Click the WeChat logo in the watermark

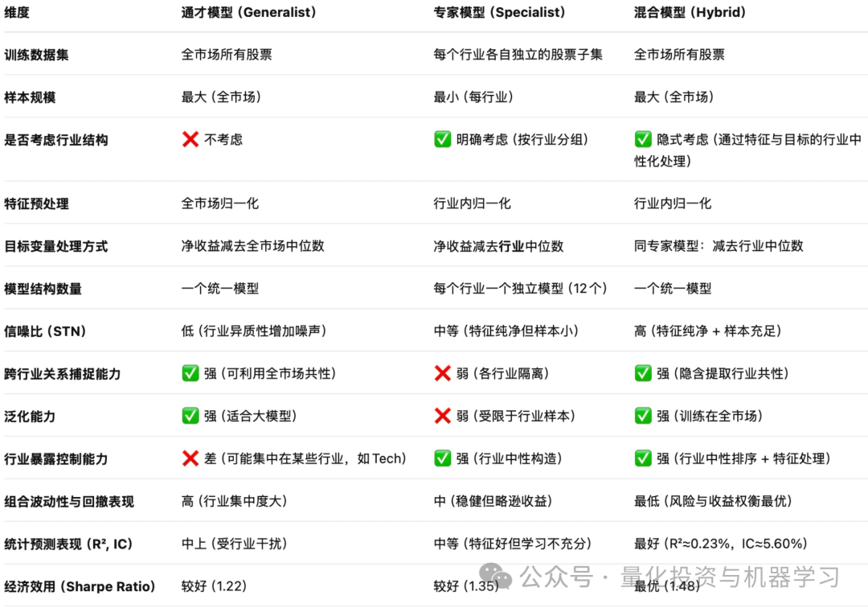point(496,577)
